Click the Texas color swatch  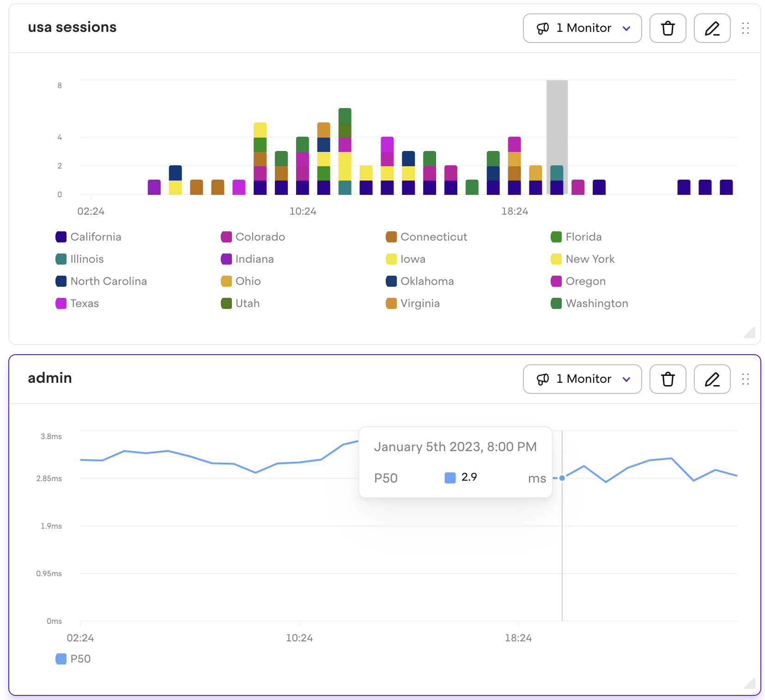click(61, 303)
